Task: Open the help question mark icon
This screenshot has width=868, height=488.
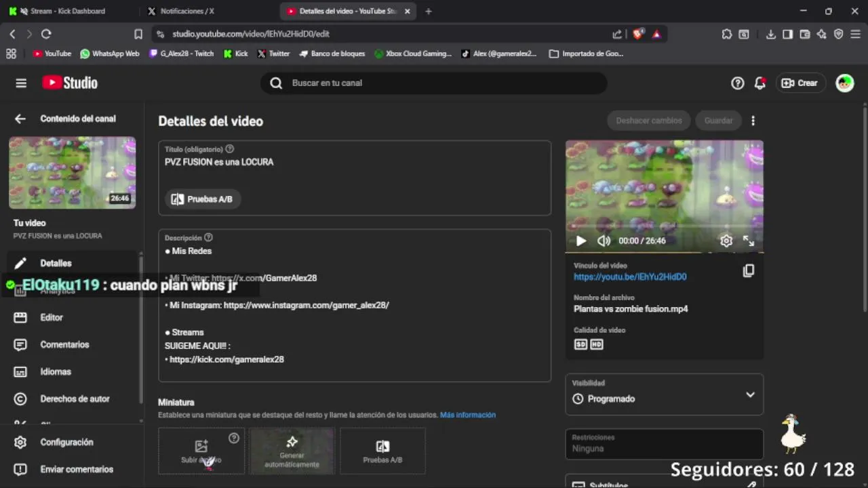Action: 738,83
